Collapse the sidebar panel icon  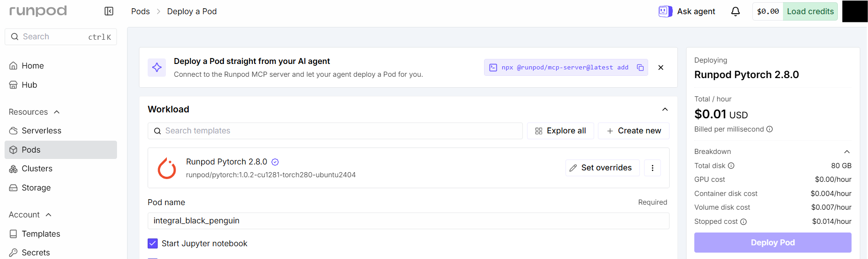[109, 11]
